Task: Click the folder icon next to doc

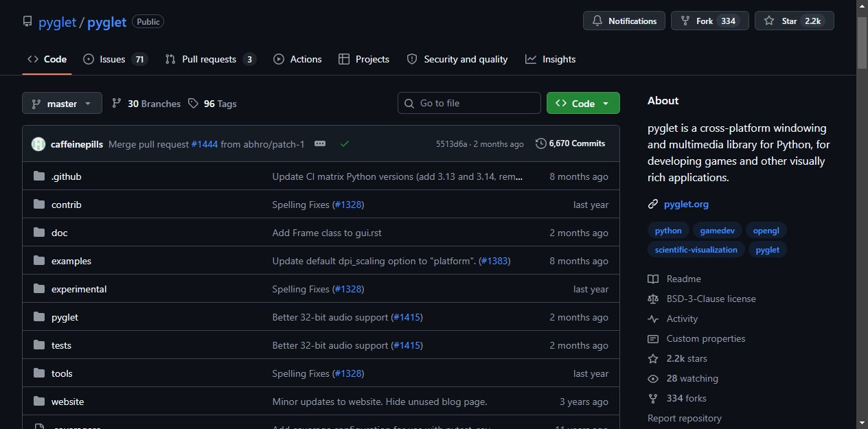Action: 39,233
